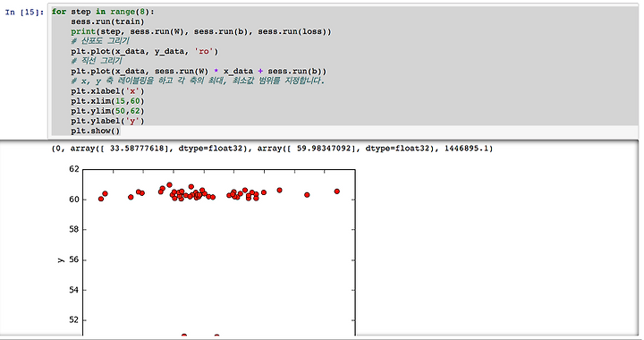The width and height of the screenshot is (644, 340).
Task: Click the '# 산포도 그리기' comment
Action: (x=100, y=40)
